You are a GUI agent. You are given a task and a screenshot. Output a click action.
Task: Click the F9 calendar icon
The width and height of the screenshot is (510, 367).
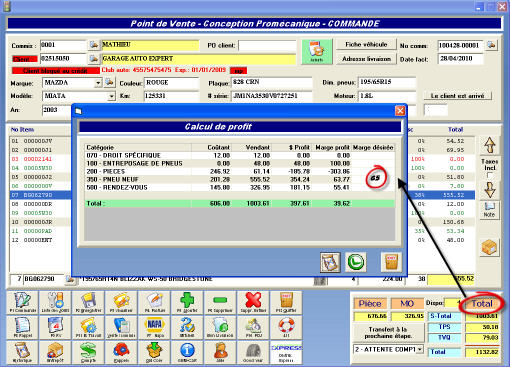55,327
